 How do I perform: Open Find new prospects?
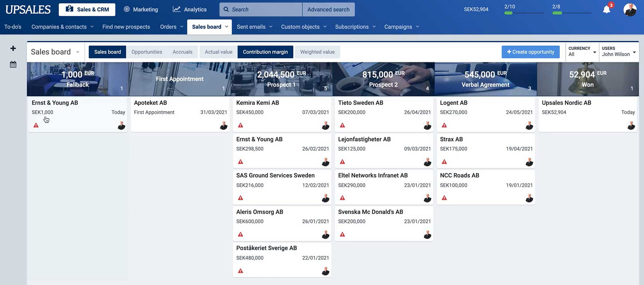tap(126, 27)
